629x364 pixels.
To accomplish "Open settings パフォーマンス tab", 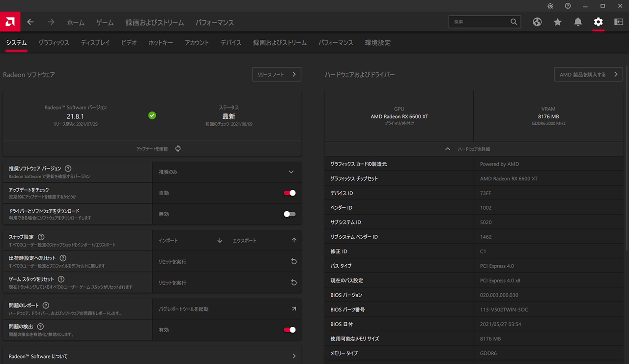I will [336, 43].
